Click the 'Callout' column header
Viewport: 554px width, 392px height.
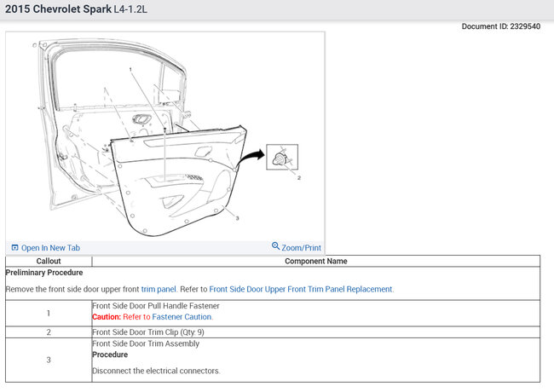pos(49,261)
